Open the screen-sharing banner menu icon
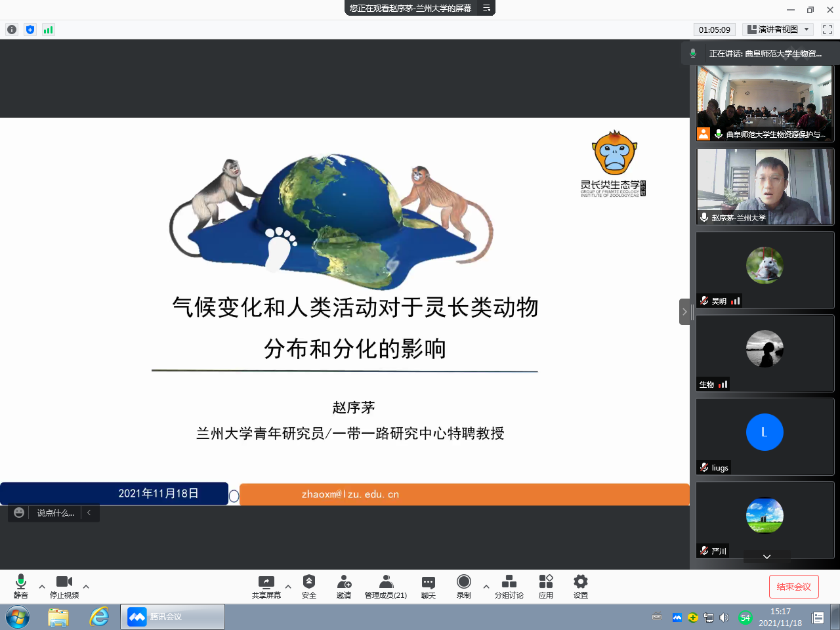The height and width of the screenshot is (630, 840). click(486, 8)
